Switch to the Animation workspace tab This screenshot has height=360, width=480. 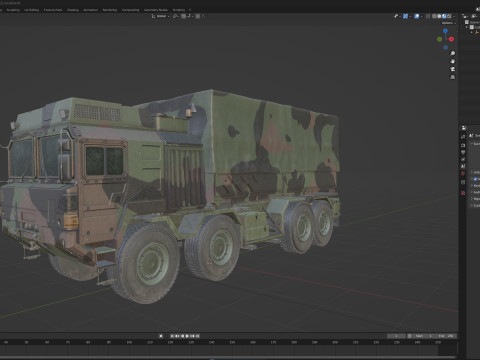pyautogui.click(x=90, y=10)
